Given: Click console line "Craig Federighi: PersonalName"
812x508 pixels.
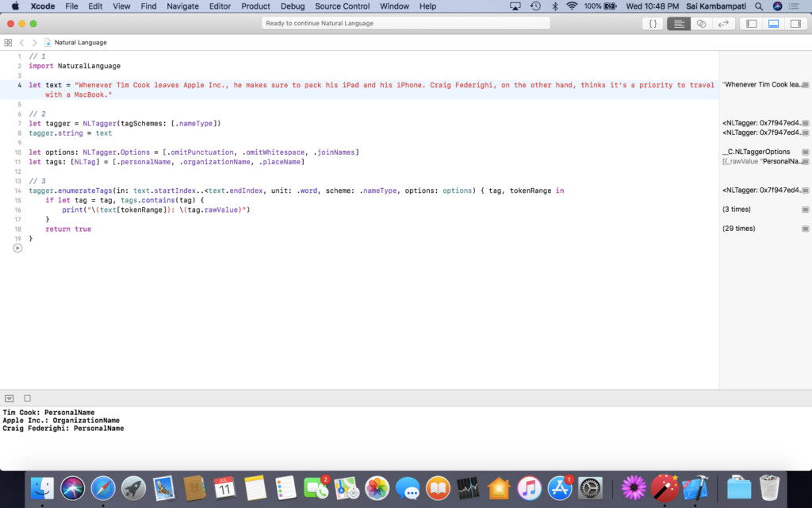Looking at the screenshot, I should coord(63,429).
